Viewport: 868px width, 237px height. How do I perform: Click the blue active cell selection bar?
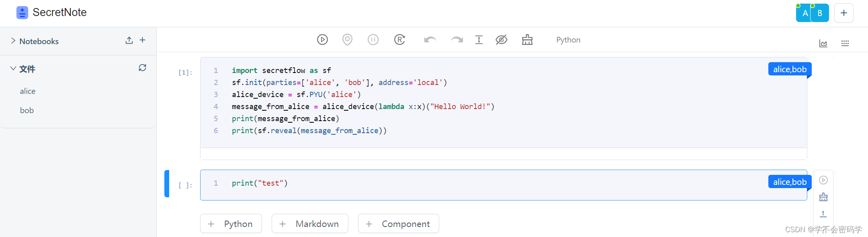pos(167,184)
